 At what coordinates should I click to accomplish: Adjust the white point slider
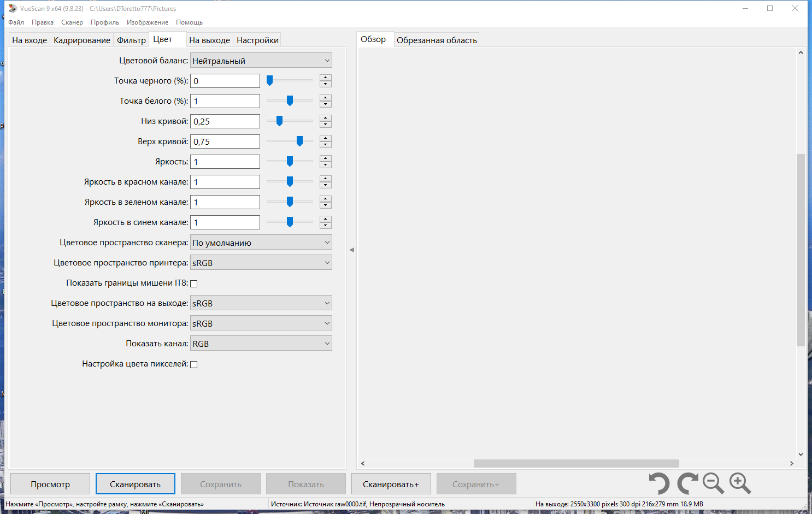(x=290, y=101)
